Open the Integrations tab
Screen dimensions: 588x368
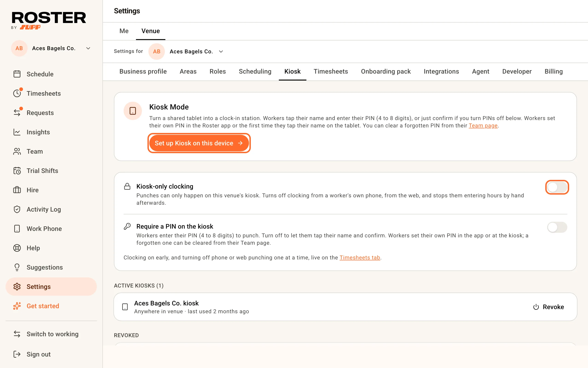coord(441,71)
